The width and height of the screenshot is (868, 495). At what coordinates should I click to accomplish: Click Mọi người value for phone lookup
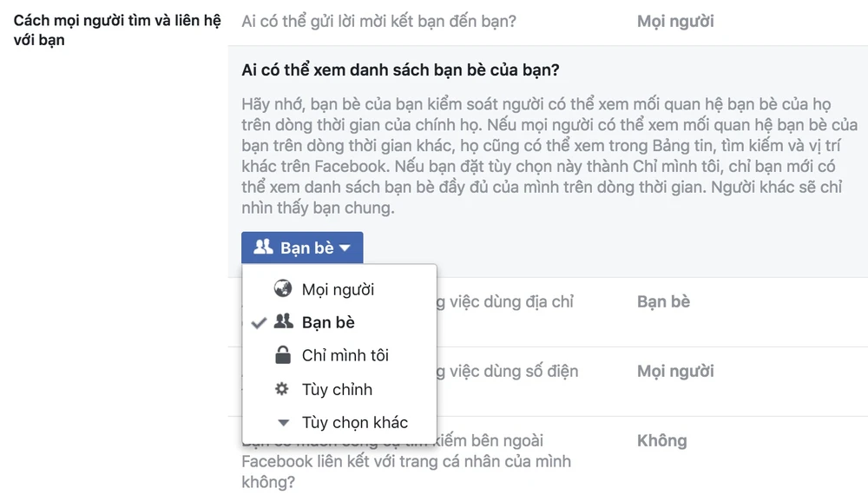pos(675,372)
